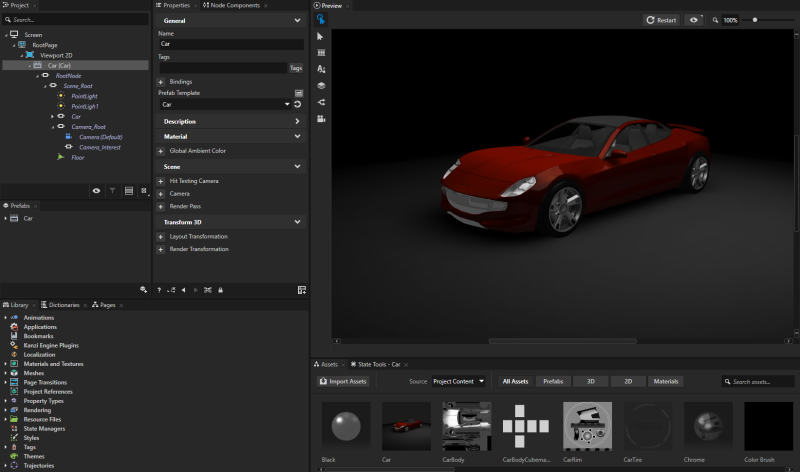The image size is (800, 472).
Task: Toggle the Preview eye visibility button
Action: 693,20
